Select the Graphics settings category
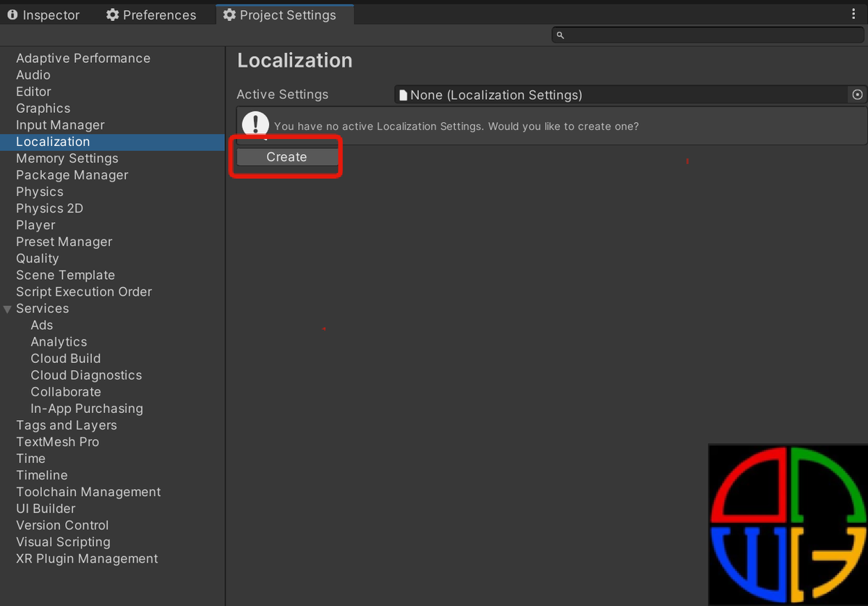This screenshot has height=606, width=868. [43, 108]
